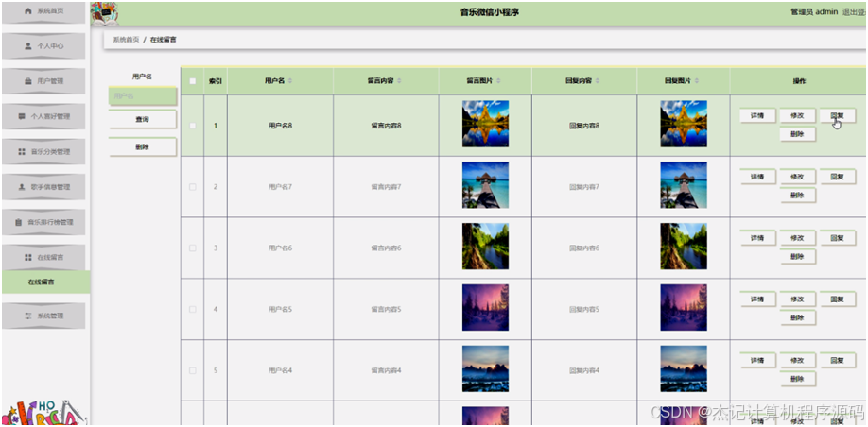Click 回复 for row 用户名7
The width and height of the screenshot is (868, 427).
point(837,177)
